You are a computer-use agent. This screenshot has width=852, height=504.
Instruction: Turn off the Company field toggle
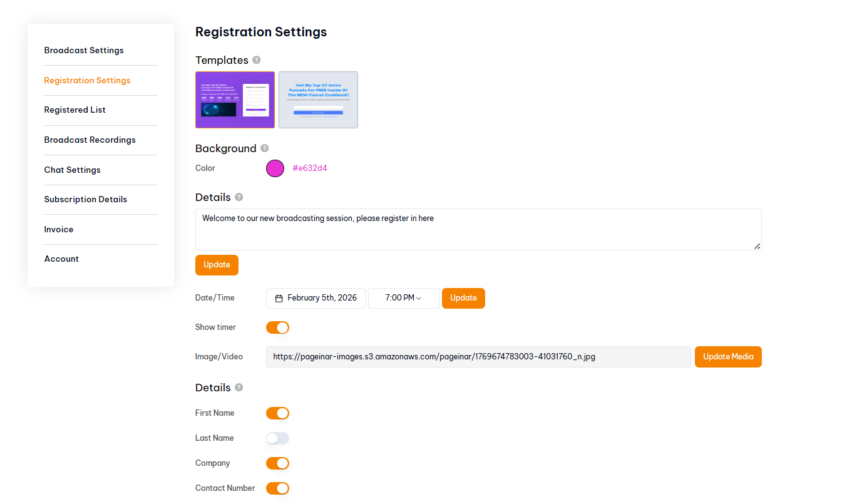pyautogui.click(x=277, y=463)
